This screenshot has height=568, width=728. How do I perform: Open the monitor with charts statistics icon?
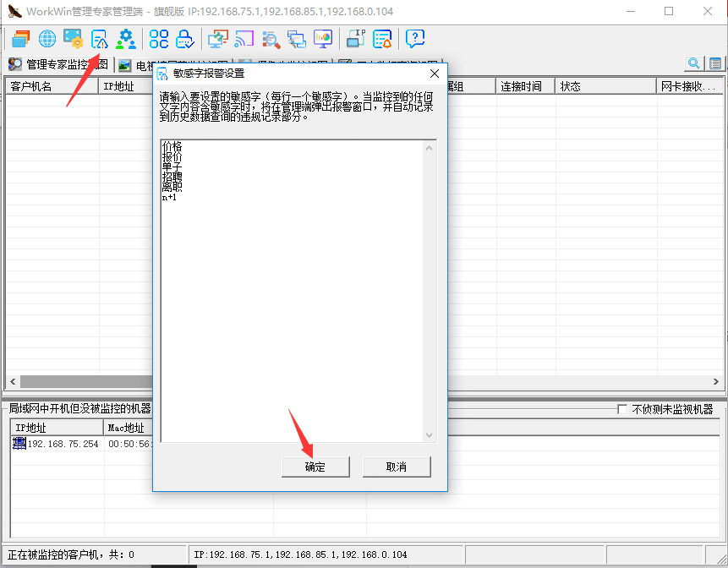[x=323, y=39]
